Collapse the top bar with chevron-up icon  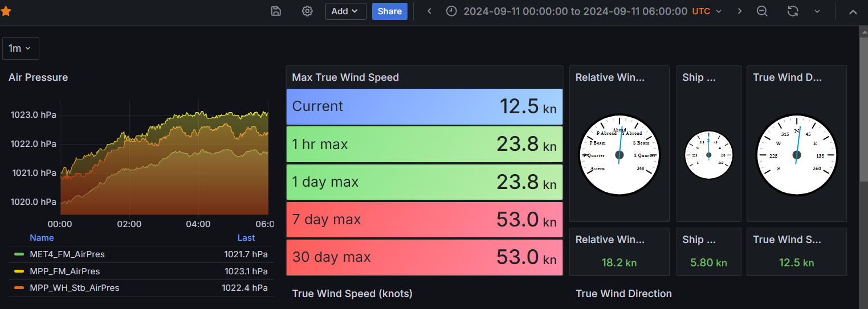pyautogui.click(x=853, y=11)
